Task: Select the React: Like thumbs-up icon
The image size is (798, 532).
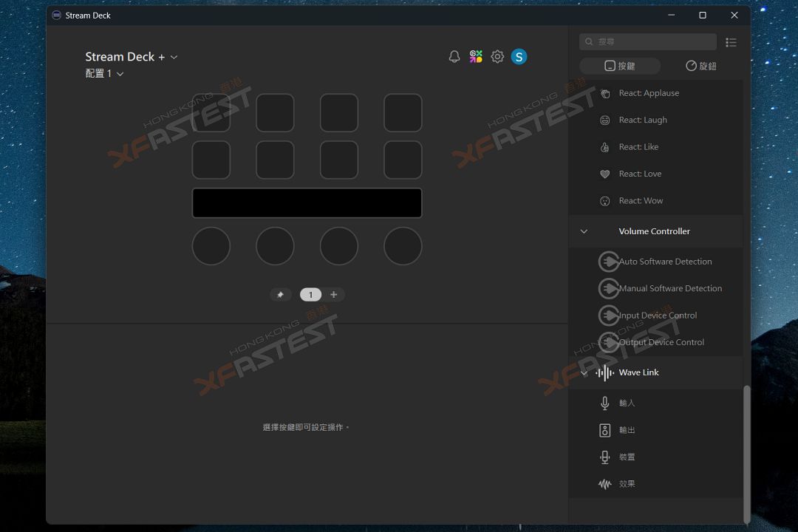Action: [x=604, y=147]
